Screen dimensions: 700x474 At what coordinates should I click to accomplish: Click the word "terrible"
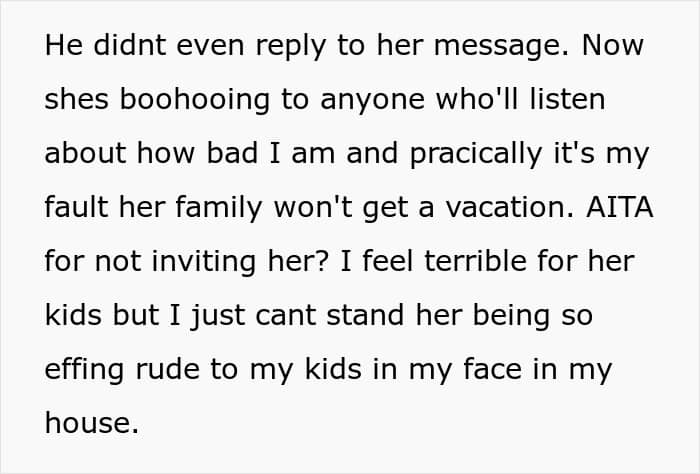[475, 261]
